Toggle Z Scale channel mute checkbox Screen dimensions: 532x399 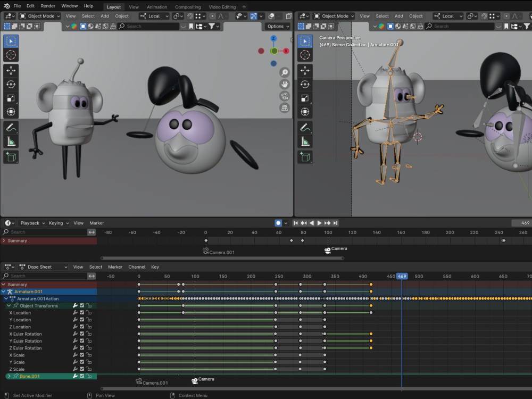82,369
